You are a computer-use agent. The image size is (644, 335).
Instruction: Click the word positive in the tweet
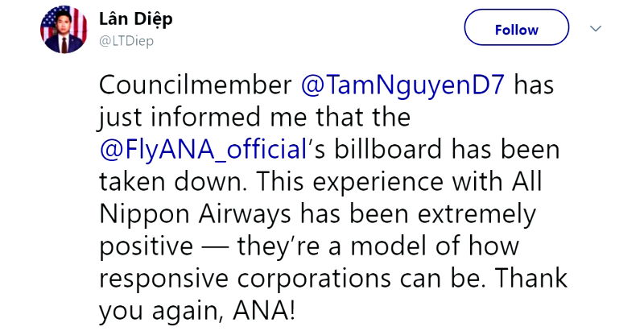(x=147, y=247)
